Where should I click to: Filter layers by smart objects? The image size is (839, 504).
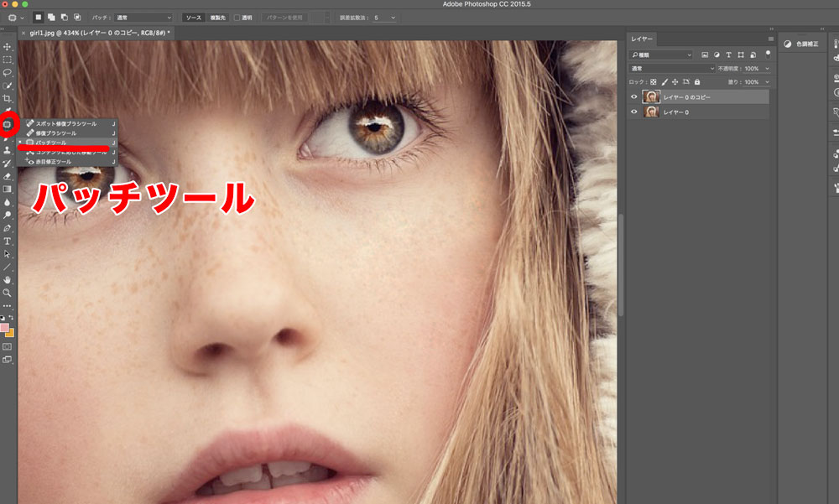[x=753, y=55]
